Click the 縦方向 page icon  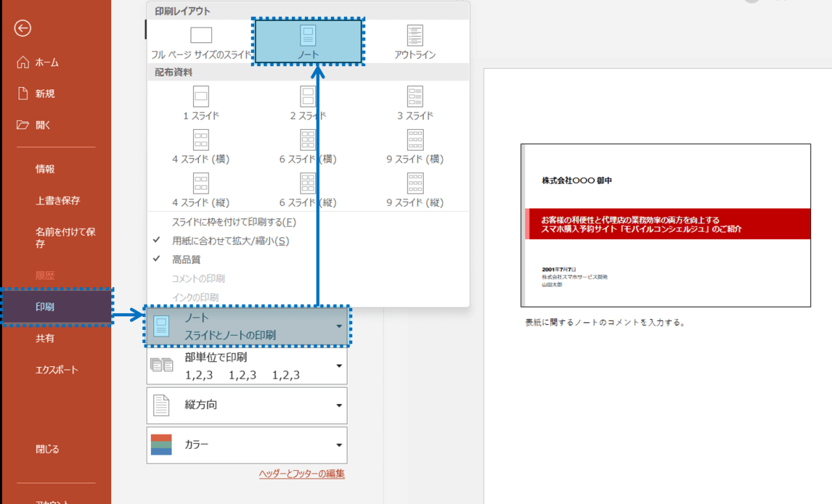click(161, 405)
